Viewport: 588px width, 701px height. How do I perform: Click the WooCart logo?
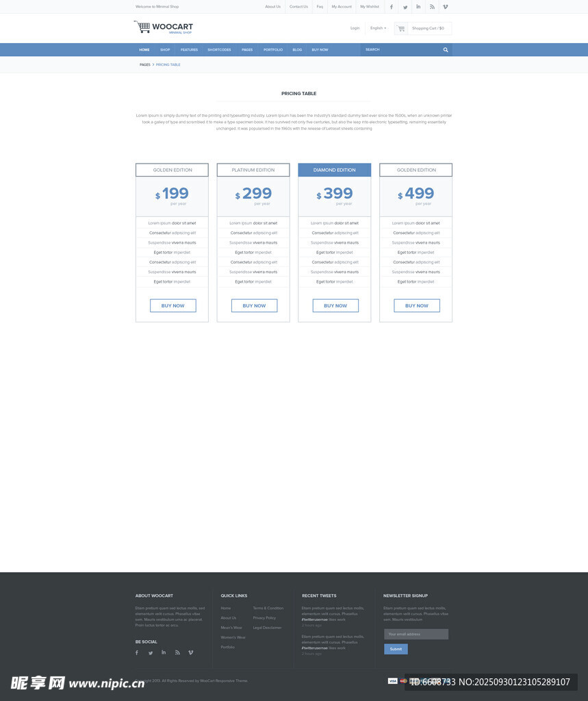164,27
